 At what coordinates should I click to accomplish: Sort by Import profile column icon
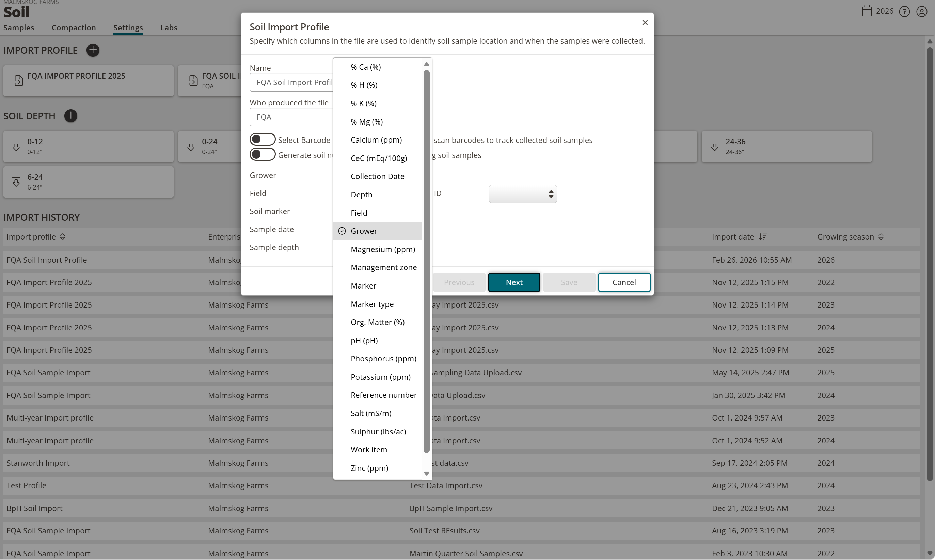tap(63, 236)
